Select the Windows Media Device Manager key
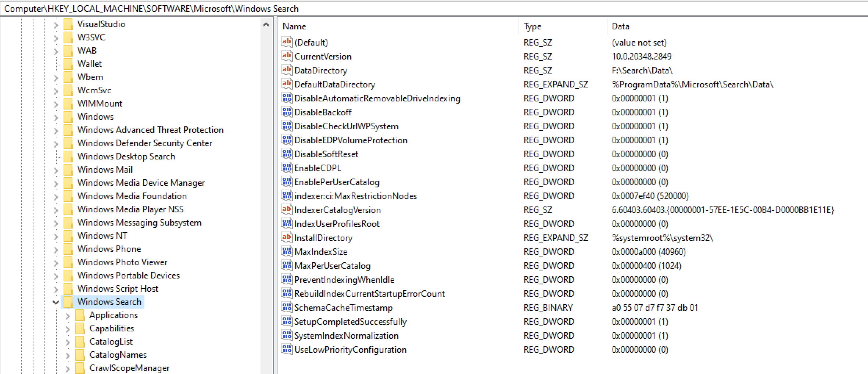The height and width of the screenshot is (374, 868). (141, 183)
